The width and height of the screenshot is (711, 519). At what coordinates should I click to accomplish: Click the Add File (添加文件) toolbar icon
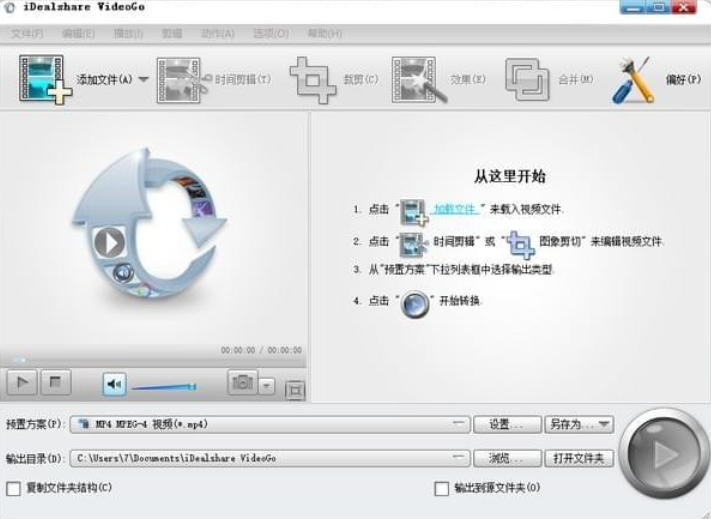coord(44,78)
